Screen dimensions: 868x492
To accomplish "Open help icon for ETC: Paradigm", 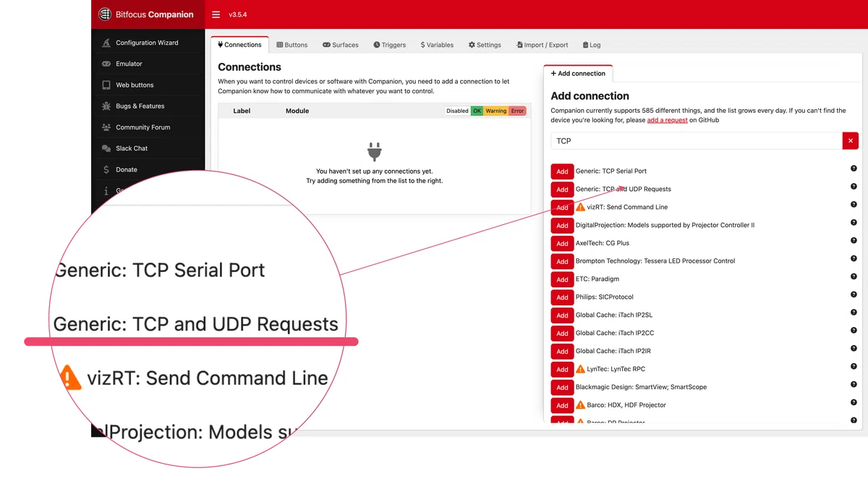I will tap(854, 276).
